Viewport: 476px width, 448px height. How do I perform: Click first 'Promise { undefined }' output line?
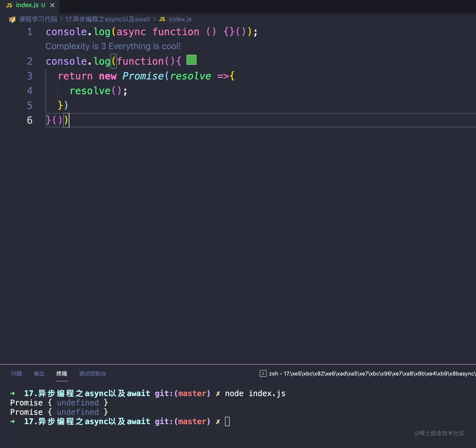point(59,403)
